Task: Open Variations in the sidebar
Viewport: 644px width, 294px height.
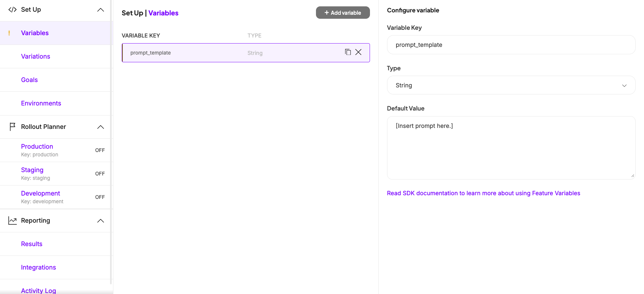Action: 36,56
